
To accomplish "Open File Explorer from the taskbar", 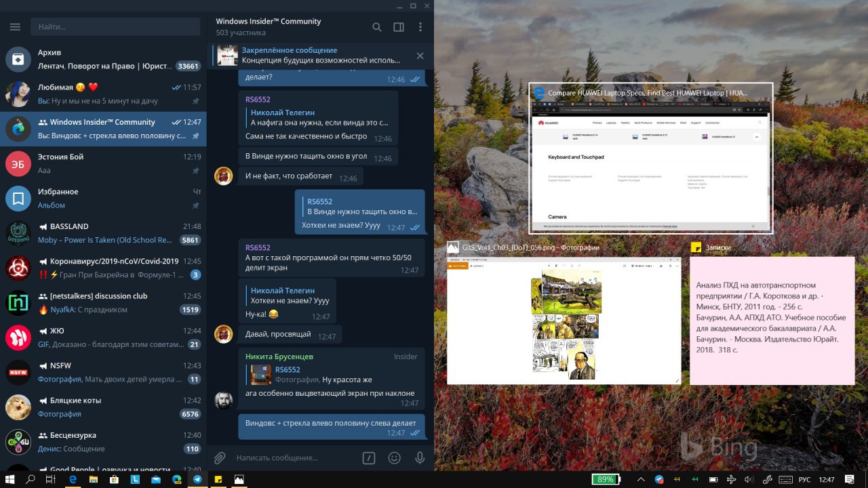I will click(x=94, y=479).
